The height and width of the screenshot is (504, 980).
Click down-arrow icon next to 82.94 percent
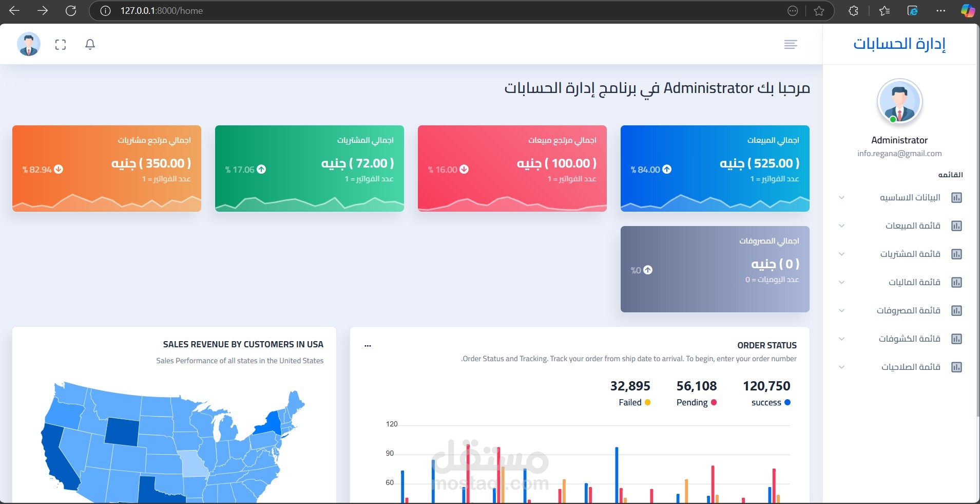coord(59,169)
